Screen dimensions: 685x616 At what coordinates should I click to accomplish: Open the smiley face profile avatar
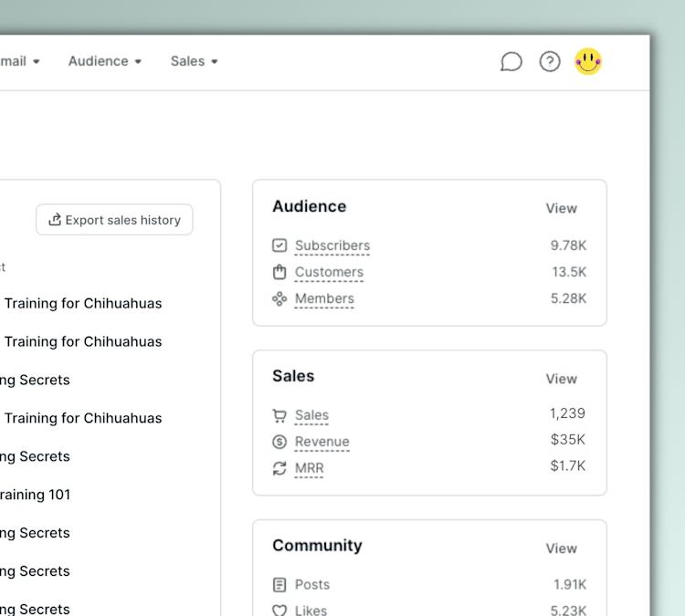point(587,61)
